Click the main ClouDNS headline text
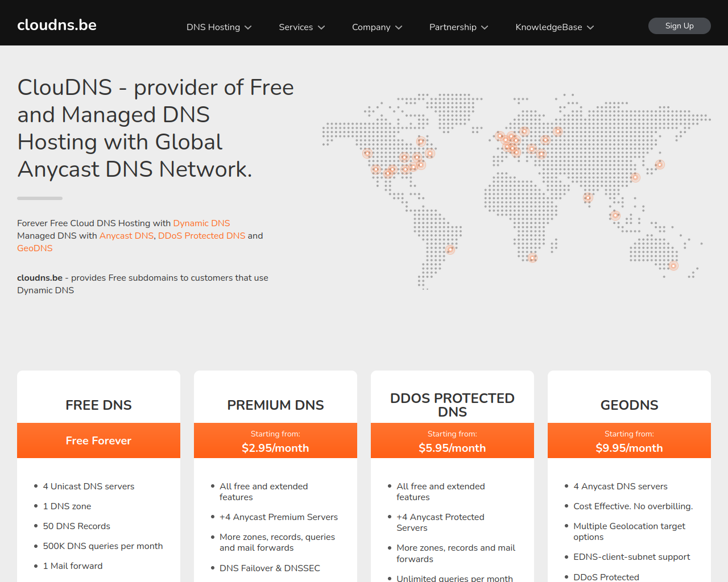The width and height of the screenshot is (728, 582). (156, 128)
